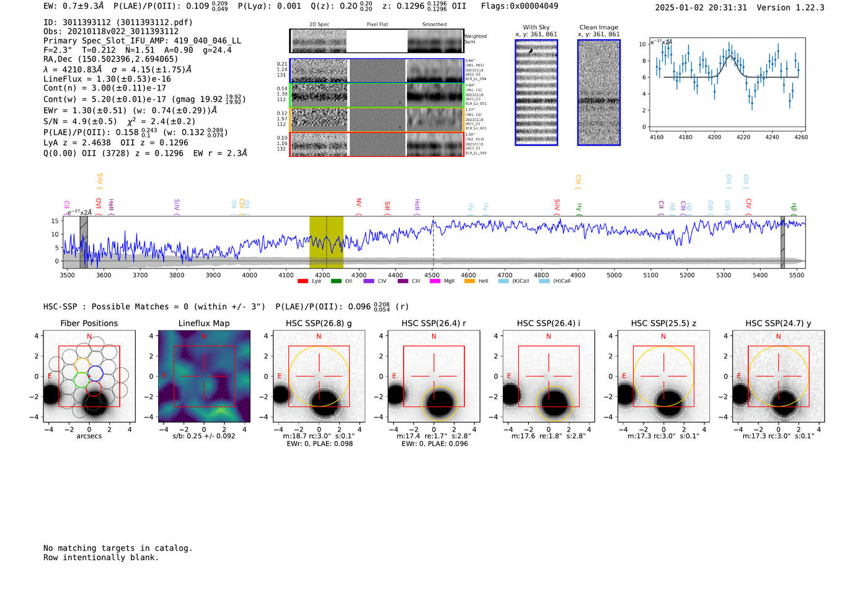868x591 pixels.
Task: Select the Weighted Sum 2D spectrum row
Action: click(376, 41)
